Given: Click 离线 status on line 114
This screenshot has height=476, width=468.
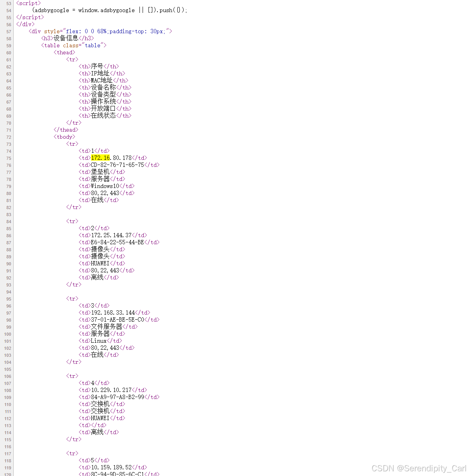Looking at the screenshot, I should (x=97, y=432).
